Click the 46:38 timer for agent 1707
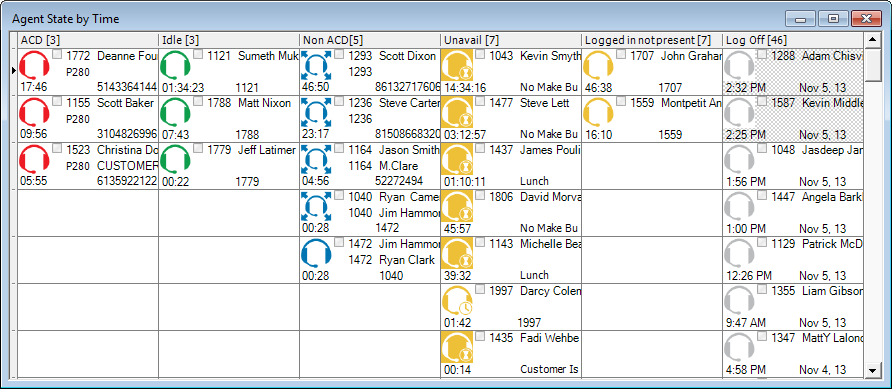 (598, 87)
